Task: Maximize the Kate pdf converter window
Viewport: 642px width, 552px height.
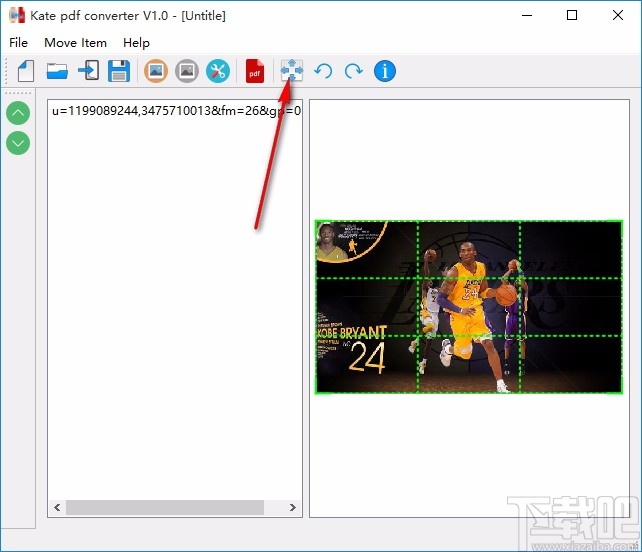Action: coord(572,16)
